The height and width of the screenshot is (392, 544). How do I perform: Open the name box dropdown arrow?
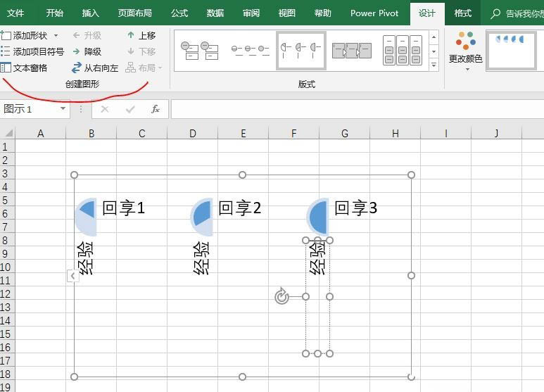click(63, 108)
